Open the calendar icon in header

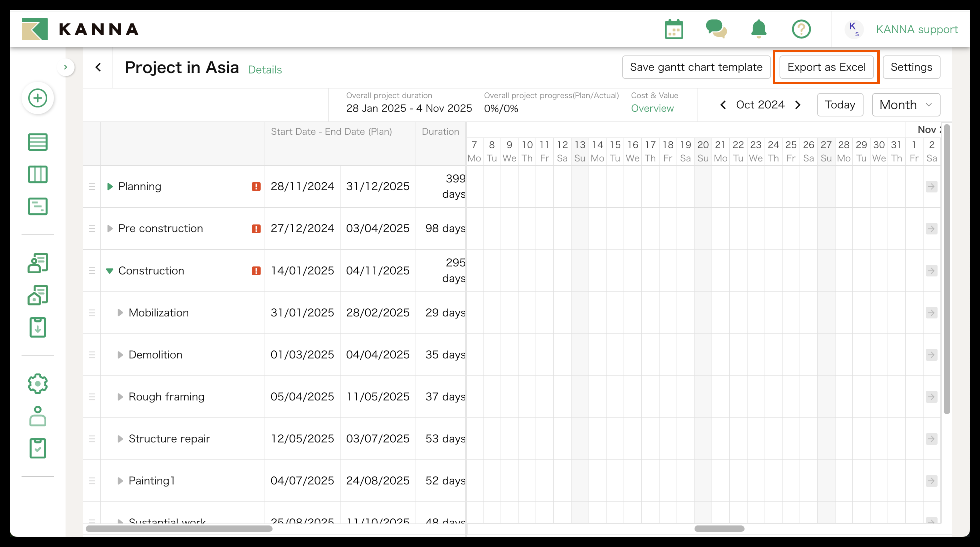[x=674, y=29]
